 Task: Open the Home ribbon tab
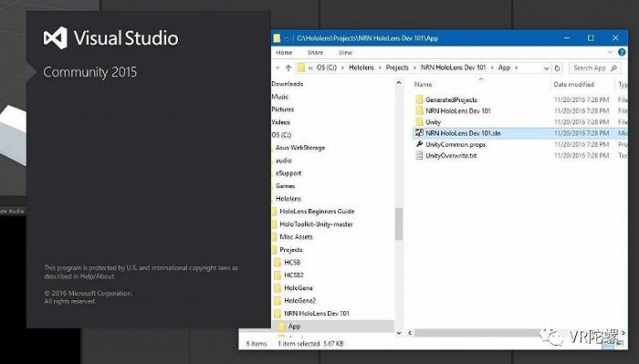coord(284,53)
